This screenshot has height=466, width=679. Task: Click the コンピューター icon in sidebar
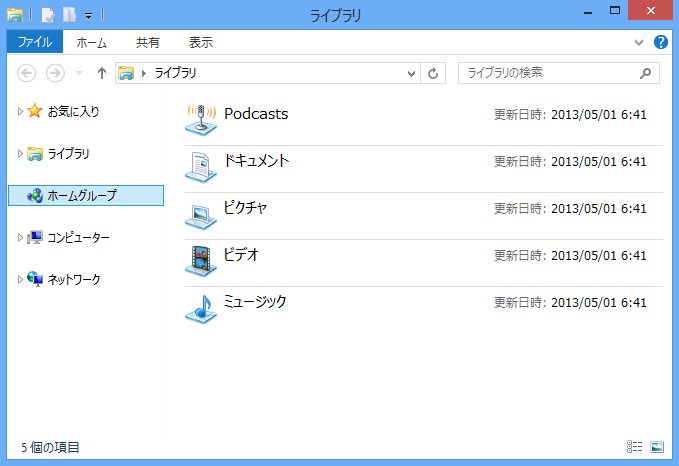point(35,237)
